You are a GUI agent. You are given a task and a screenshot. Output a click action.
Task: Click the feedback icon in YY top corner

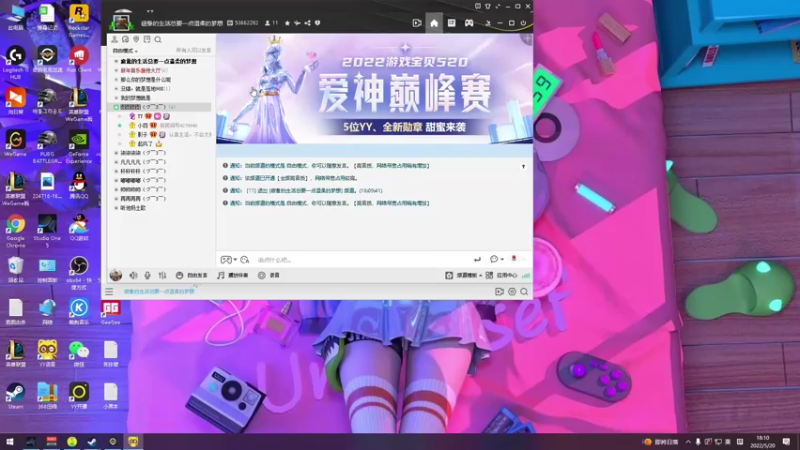pos(478,6)
